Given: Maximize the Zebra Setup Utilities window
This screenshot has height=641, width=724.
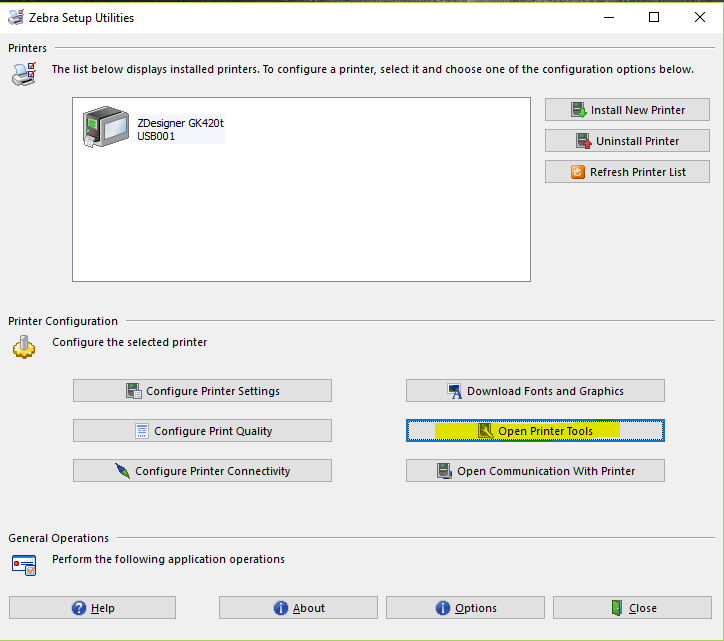Looking at the screenshot, I should click(654, 17).
